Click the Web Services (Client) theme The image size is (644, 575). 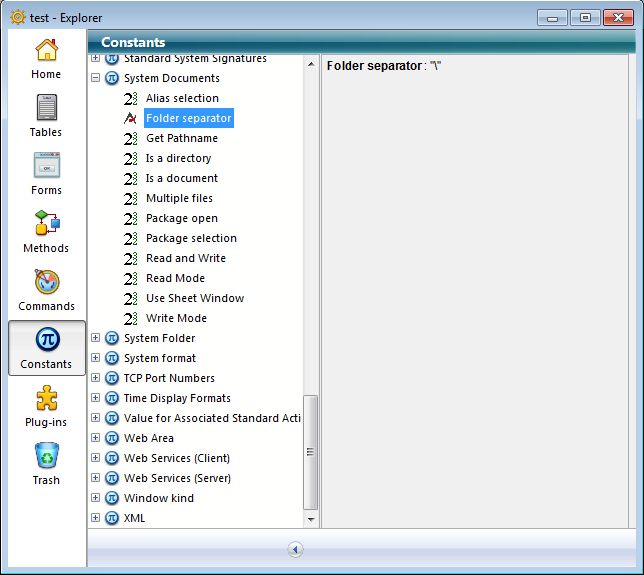coord(176,458)
